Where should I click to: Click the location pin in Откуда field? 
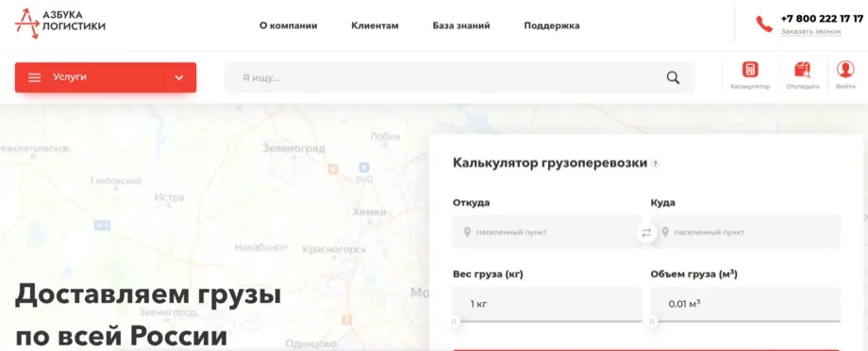click(467, 232)
